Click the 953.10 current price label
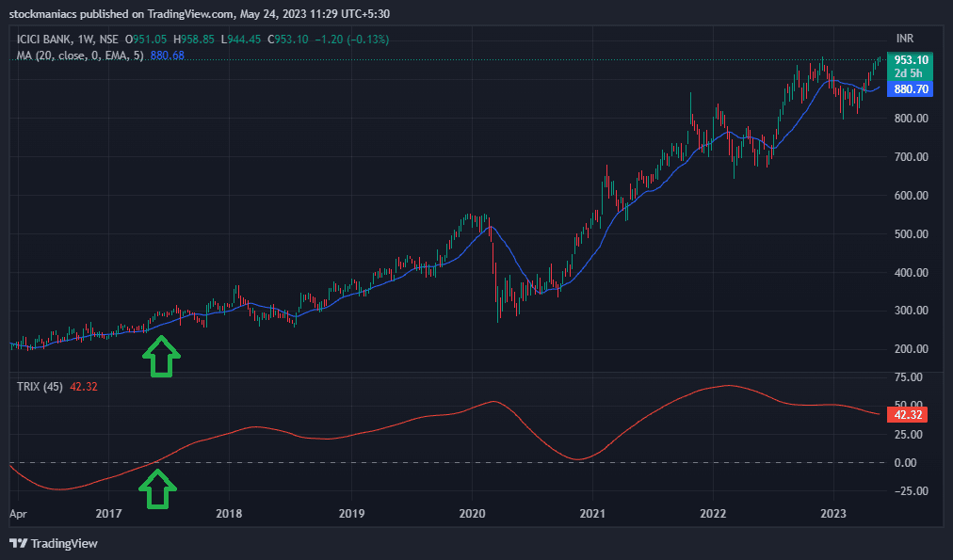Viewport: 953px width, 560px height. [x=911, y=59]
